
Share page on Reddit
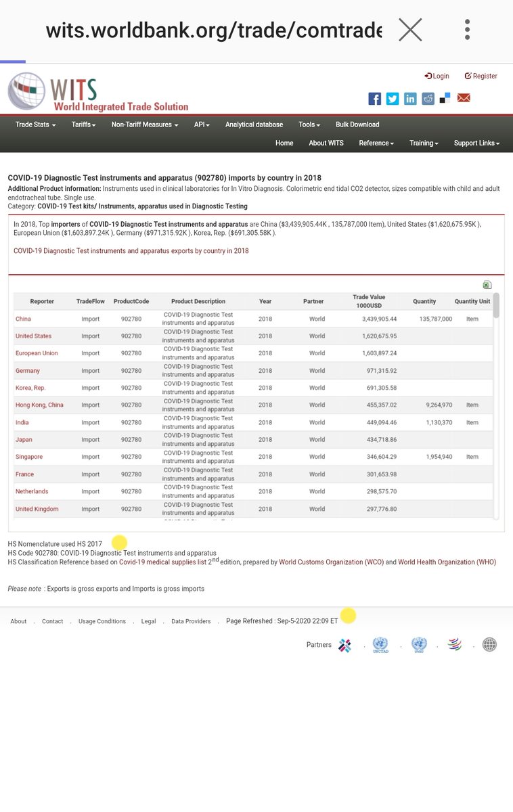tap(428, 99)
